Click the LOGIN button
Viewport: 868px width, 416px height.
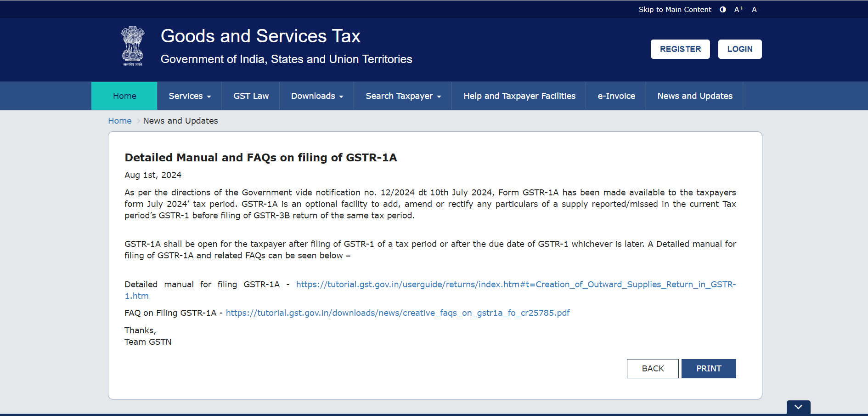click(739, 49)
